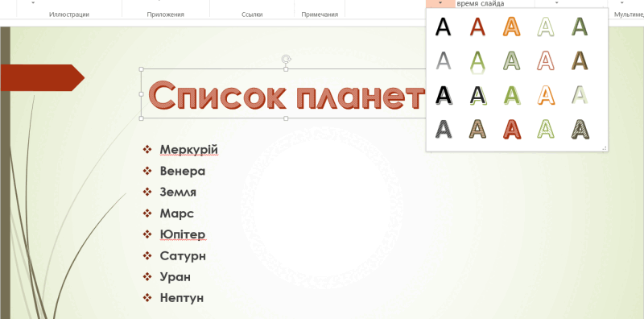Click the Уран bullet item
The image size is (644, 319).
pos(175,276)
